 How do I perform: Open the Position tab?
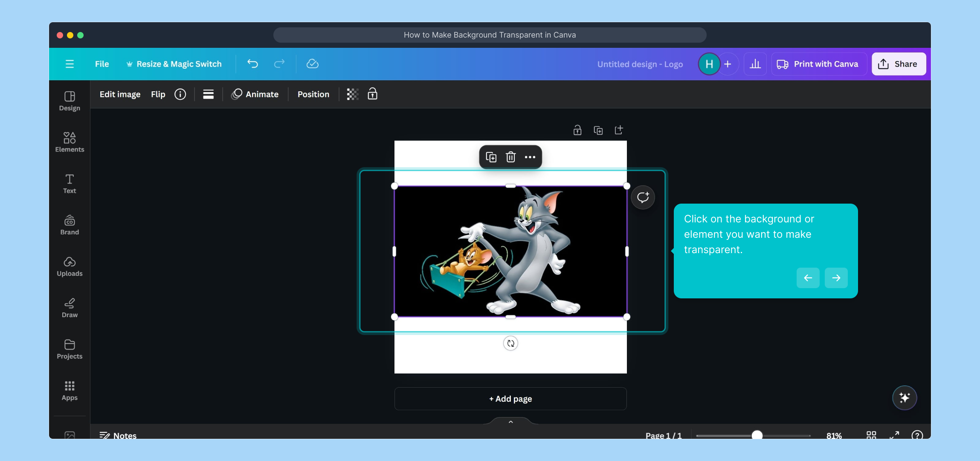[x=313, y=94]
